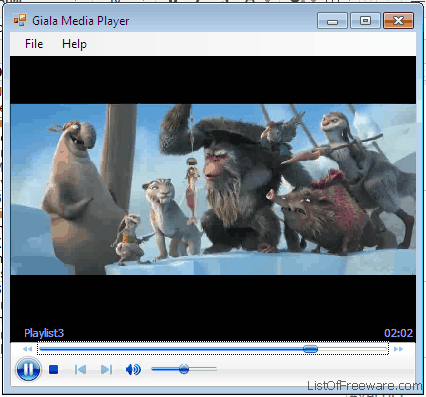Stop playback with the square stop button
Viewport: 426px width, 397px height.
click(x=53, y=369)
